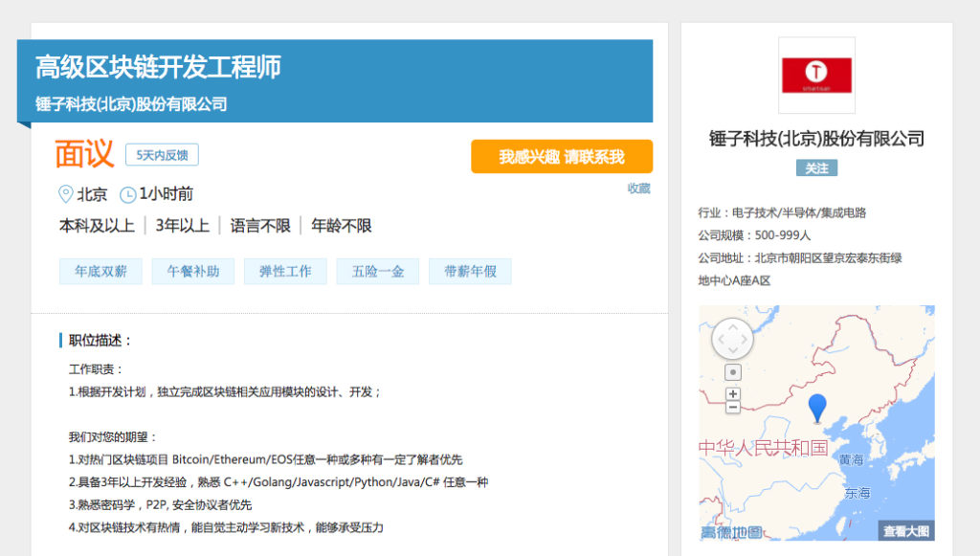Click the 高德地图 logo on the map

click(731, 532)
